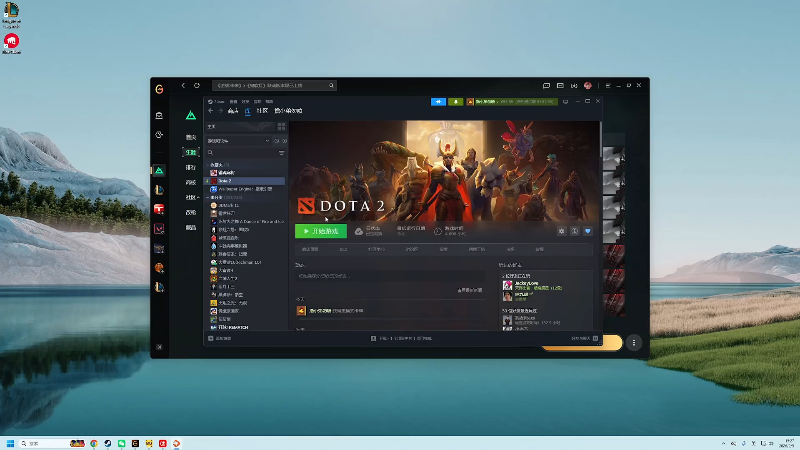
Task: Select the League of Legends desktop shortcut
Action: tap(11, 14)
